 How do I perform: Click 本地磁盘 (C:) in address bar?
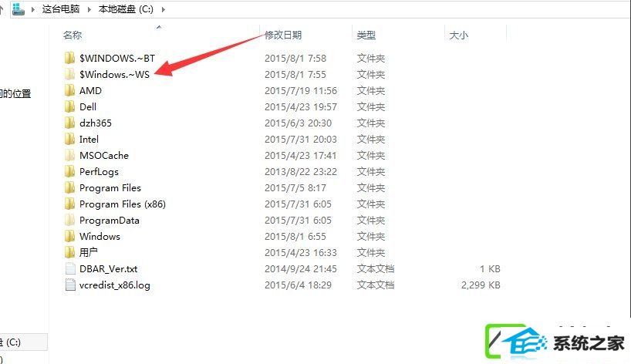click(x=126, y=8)
